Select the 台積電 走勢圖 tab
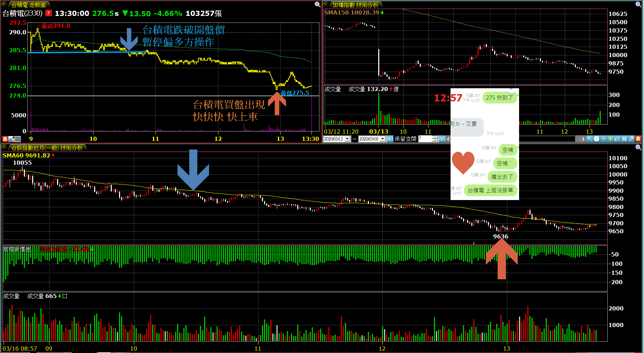 pyautogui.click(x=29, y=5)
